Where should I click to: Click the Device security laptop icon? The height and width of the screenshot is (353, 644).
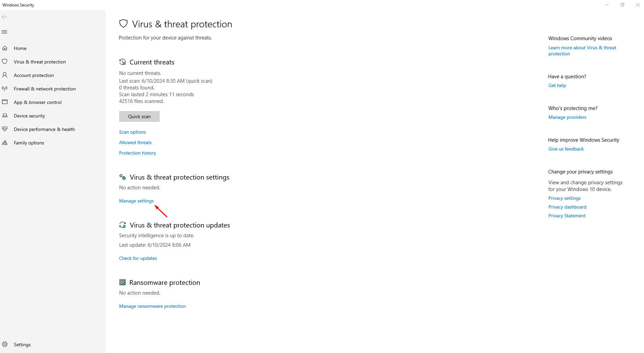click(5, 115)
